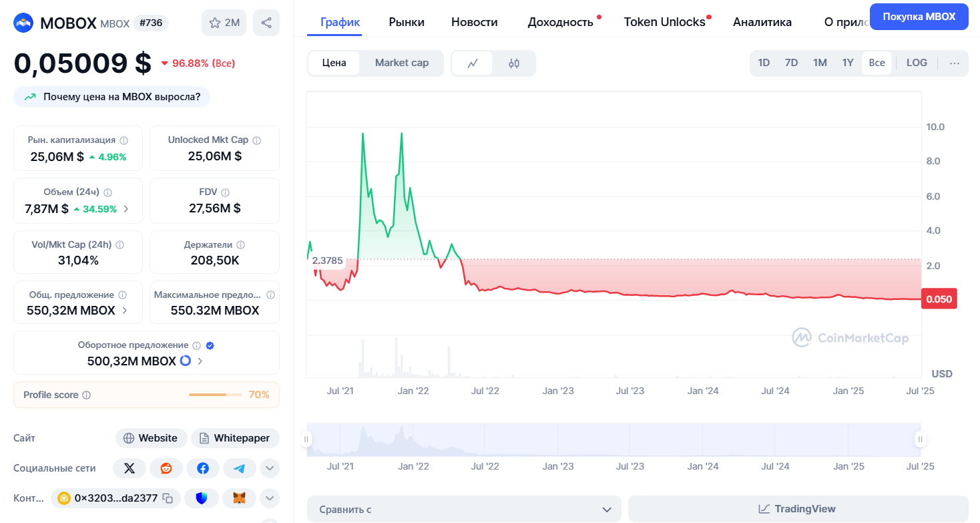
Task: Open the Доходность tab
Action: [x=561, y=22]
